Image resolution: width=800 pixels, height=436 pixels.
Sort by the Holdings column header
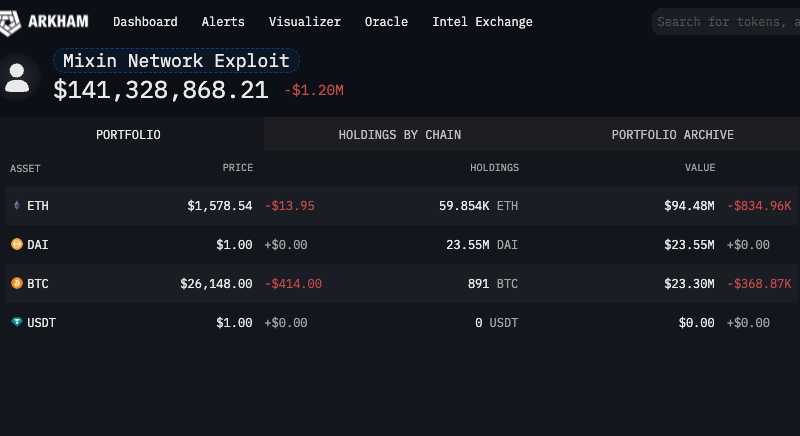[494, 169]
